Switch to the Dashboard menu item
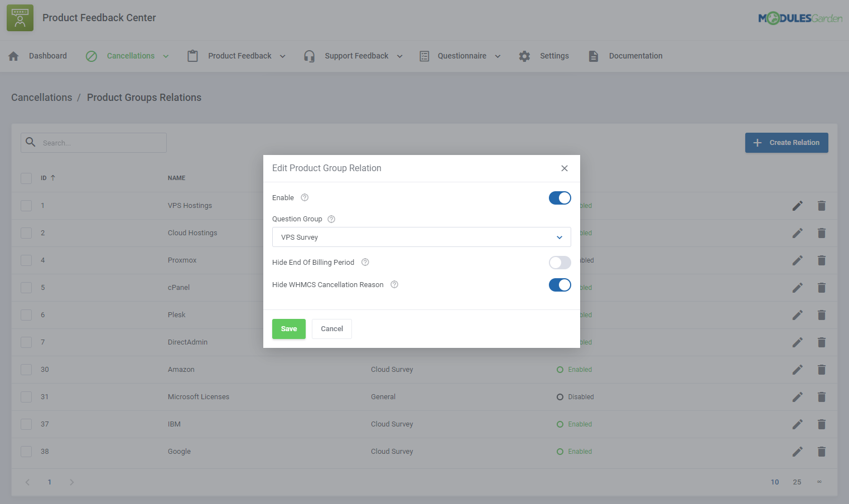The height and width of the screenshot is (504, 849). point(47,56)
